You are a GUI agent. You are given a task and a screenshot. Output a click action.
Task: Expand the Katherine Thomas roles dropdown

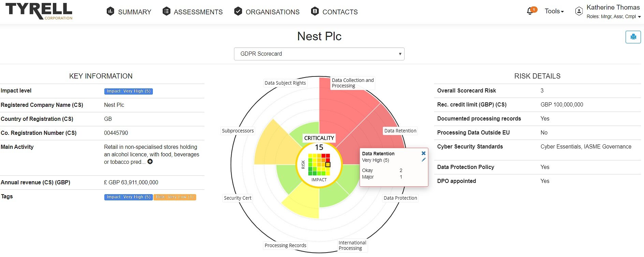[614, 16]
